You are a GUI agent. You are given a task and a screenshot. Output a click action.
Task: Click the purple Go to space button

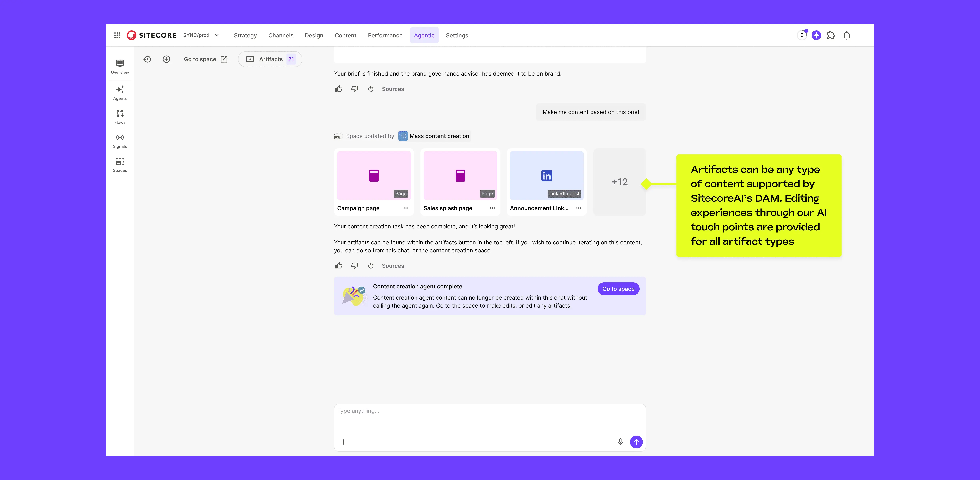click(x=618, y=289)
